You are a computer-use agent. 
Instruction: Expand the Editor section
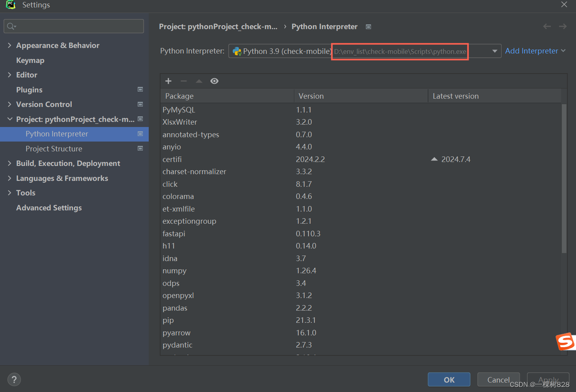tap(9, 75)
